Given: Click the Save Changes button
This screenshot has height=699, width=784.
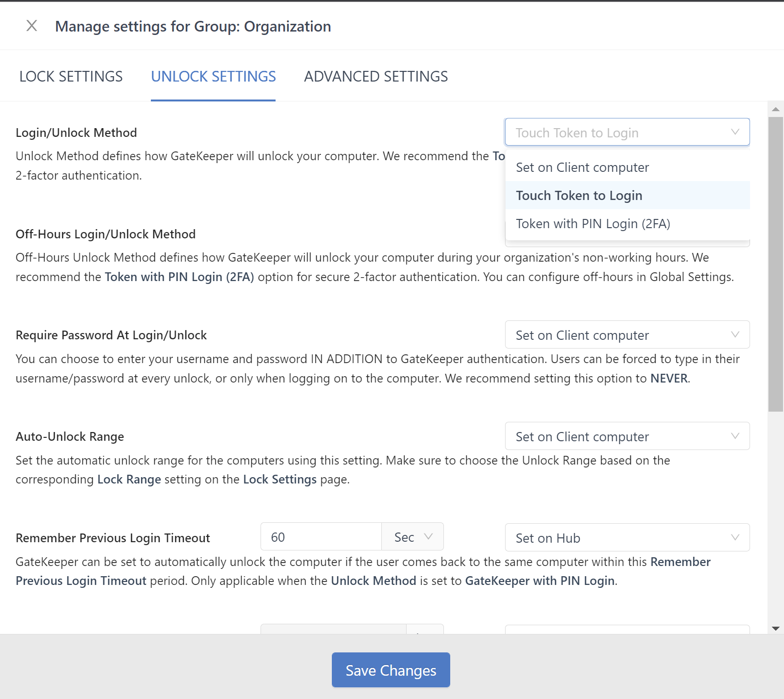Looking at the screenshot, I should (391, 670).
